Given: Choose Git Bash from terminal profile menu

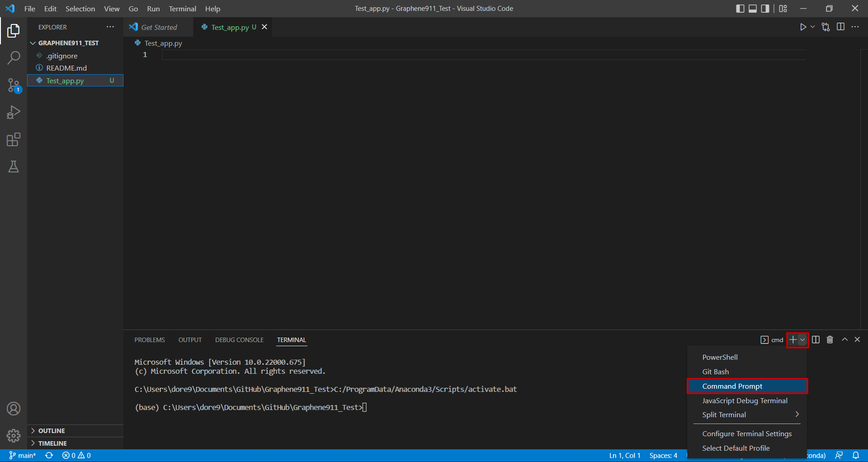Looking at the screenshot, I should pos(747,372).
